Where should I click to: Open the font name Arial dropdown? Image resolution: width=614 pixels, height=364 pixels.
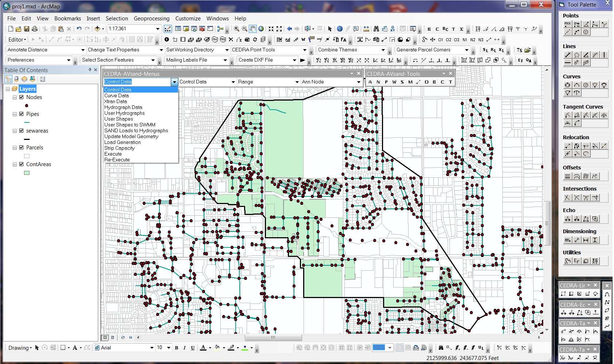pyautogui.click(x=152, y=348)
